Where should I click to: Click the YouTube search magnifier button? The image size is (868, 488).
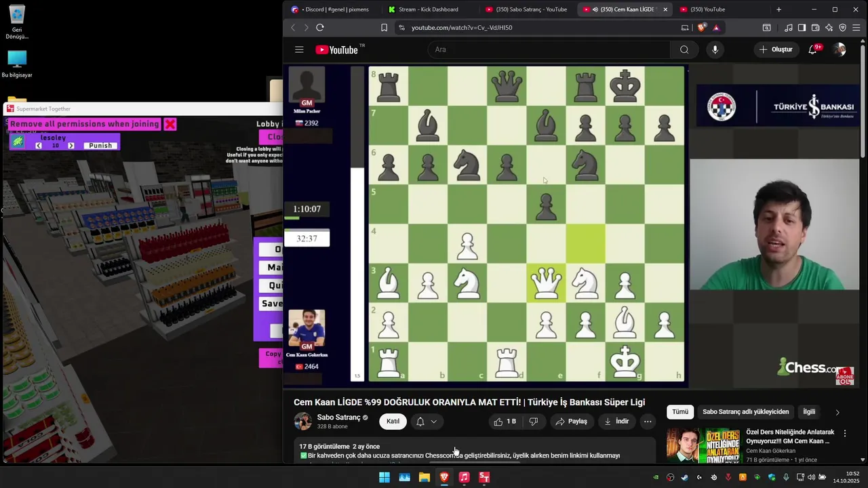coord(684,49)
